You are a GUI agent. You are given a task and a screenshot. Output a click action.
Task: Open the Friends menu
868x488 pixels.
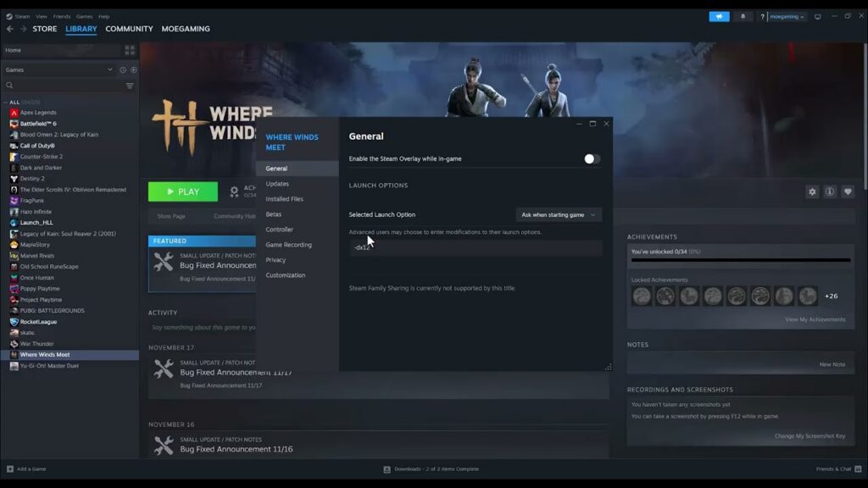click(x=61, y=17)
